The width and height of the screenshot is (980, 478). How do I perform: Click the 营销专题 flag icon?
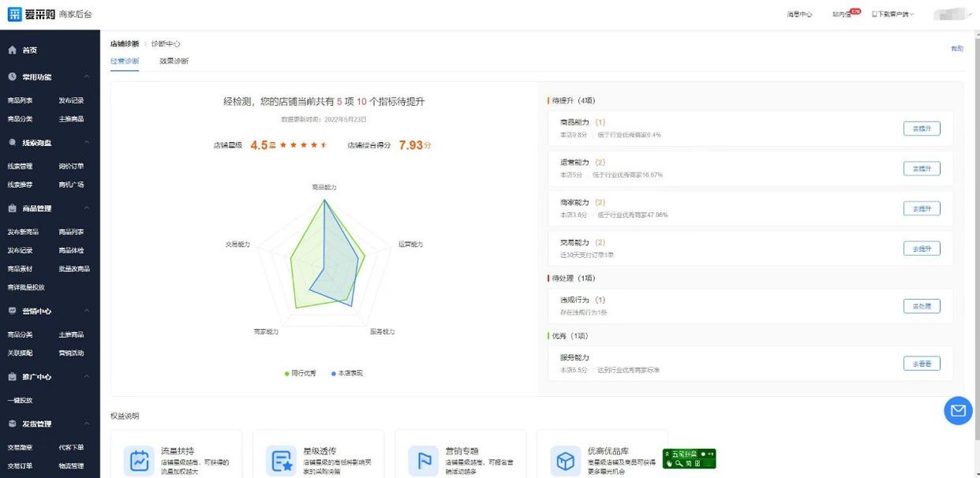[423, 461]
